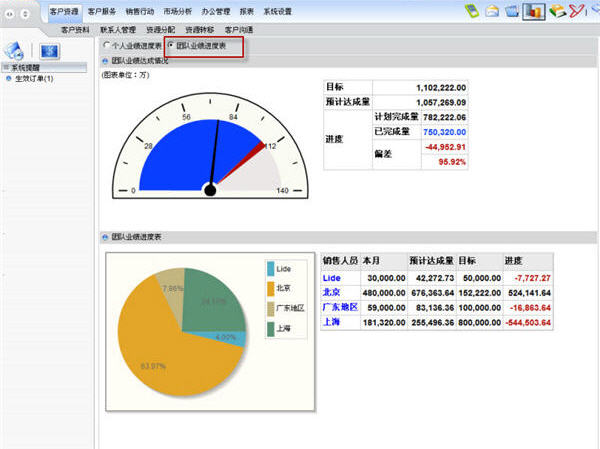Go to 客户沟通 submenu
Image resolution: width=600 pixels, height=449 pixels.
coord(239,30)
